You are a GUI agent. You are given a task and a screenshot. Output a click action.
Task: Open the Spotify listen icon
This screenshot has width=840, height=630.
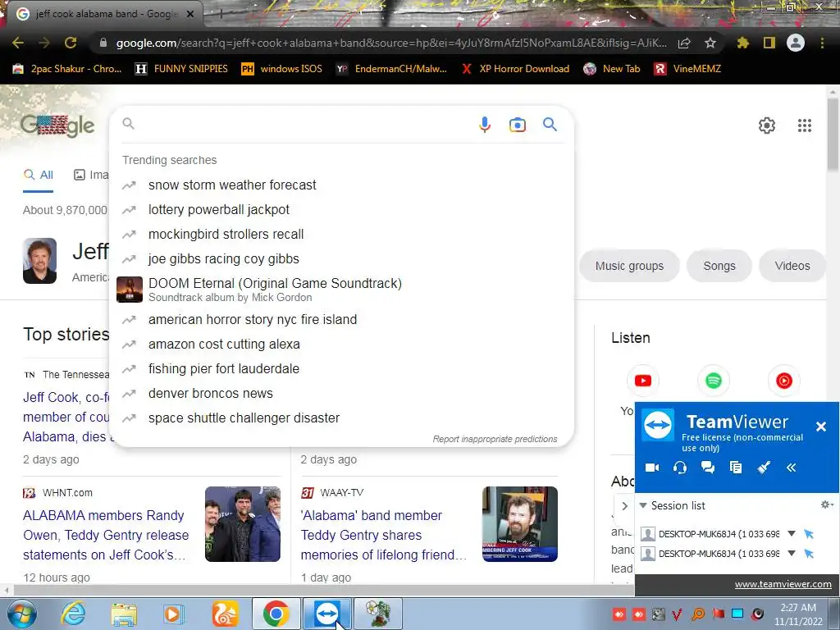click(713, 381)
